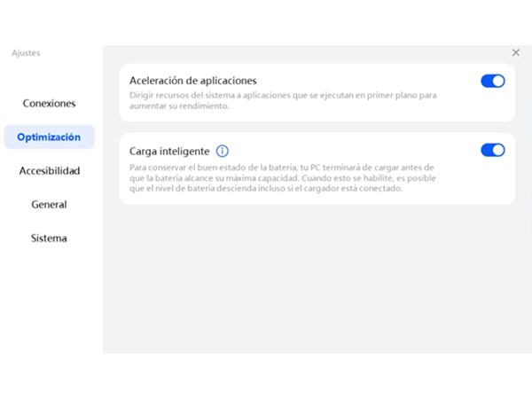Click the Ajustes title label
The height and width of the screenshot is (399, 532).
(26, 53)
